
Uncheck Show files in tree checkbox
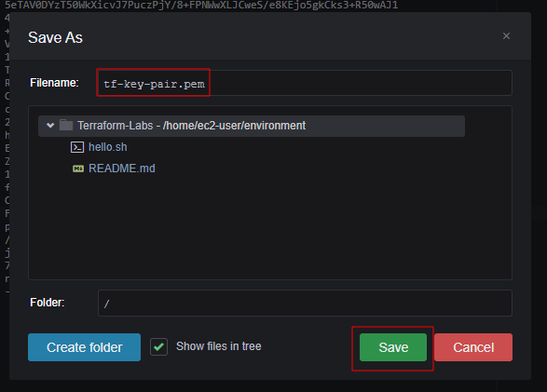coord(158,346)
